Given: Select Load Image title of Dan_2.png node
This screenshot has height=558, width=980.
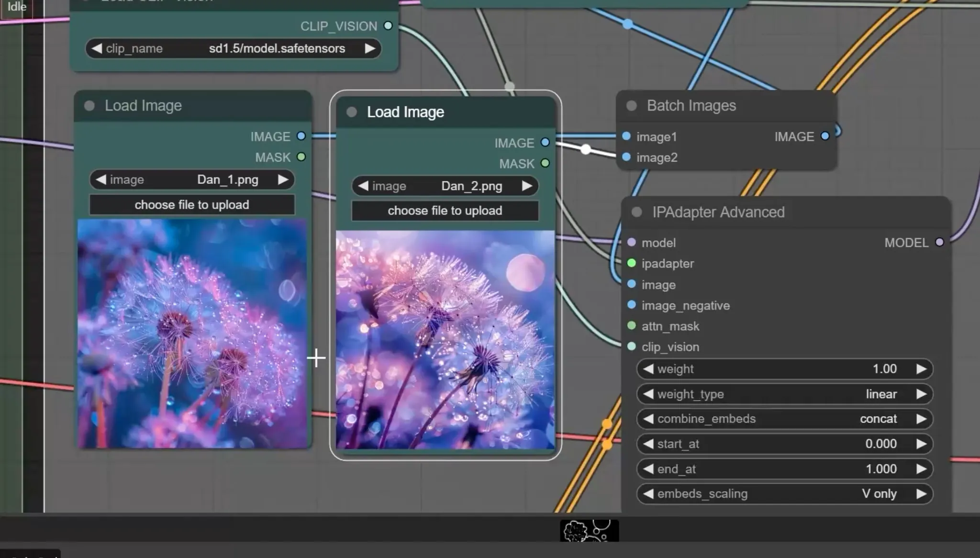Looking at the screenshot, I should click(405, 112).
